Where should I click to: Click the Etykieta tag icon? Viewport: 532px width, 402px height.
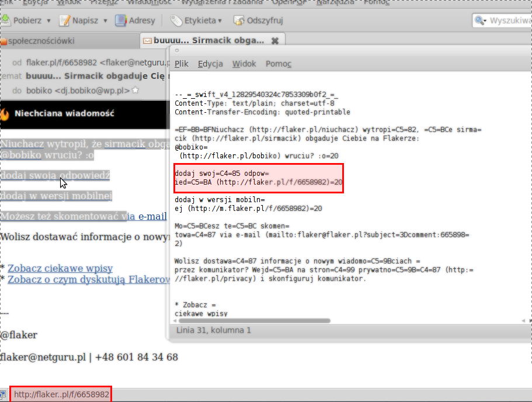tap(176, 20)
